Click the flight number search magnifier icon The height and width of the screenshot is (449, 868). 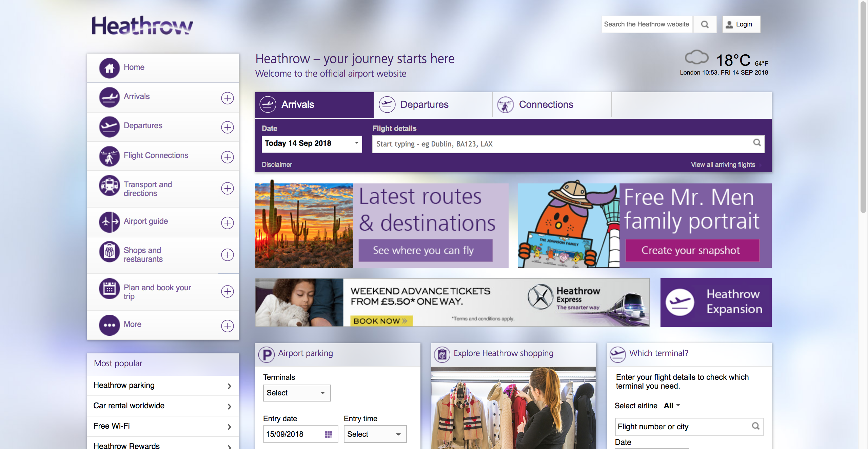(x=755, y=426)
